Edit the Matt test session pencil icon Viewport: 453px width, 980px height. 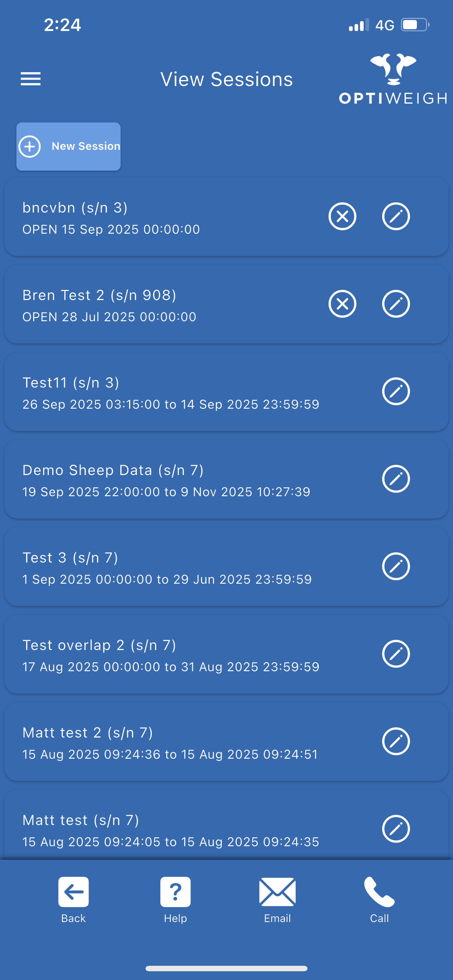click(x=396, y=829)
